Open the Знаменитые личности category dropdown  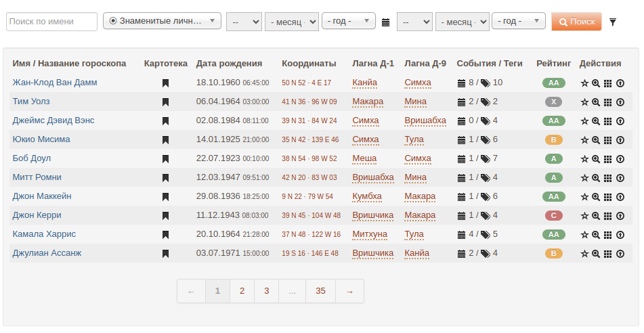(x=162, y=21)
